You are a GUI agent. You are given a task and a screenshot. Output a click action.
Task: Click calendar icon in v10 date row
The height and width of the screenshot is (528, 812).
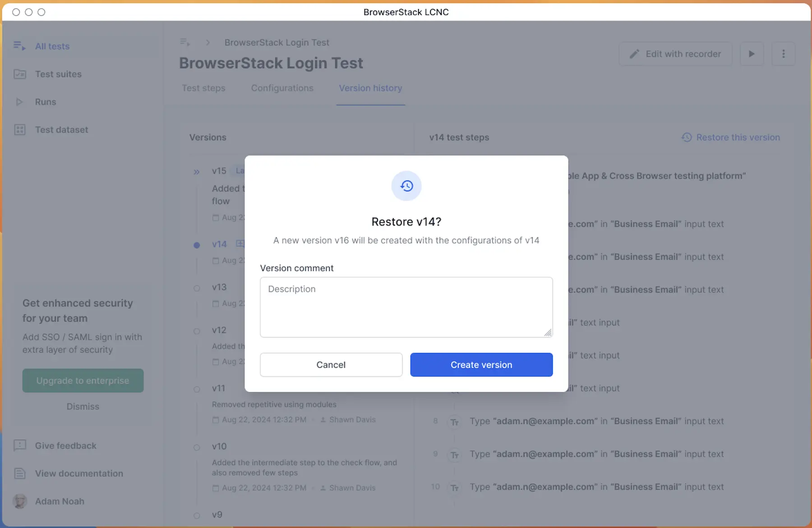coord(216,488)
